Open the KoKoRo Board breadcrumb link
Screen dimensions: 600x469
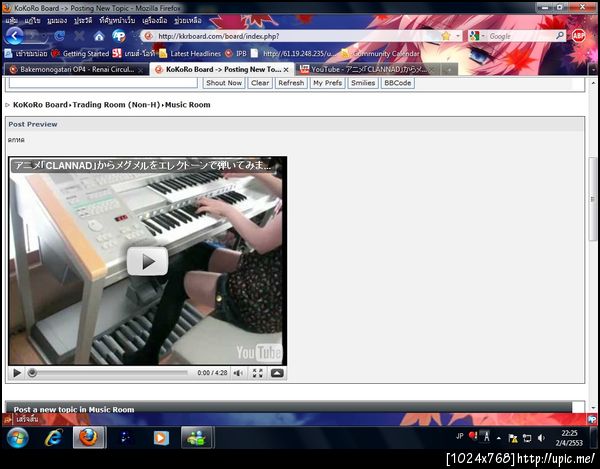click(x=40, y=105)
